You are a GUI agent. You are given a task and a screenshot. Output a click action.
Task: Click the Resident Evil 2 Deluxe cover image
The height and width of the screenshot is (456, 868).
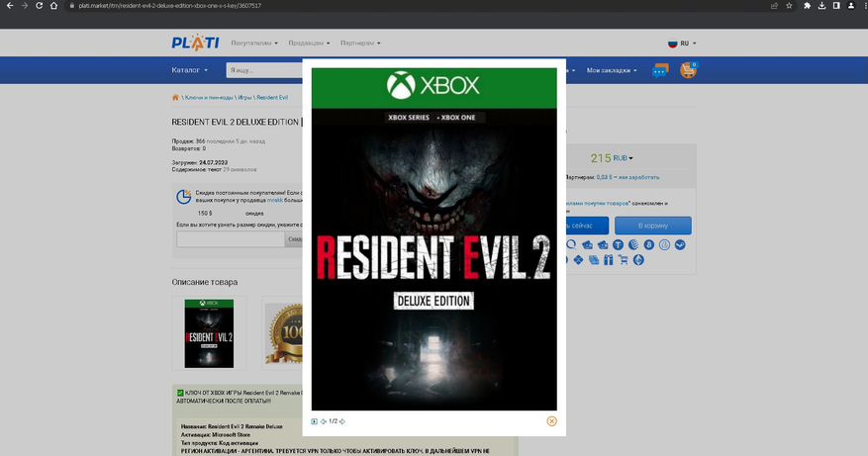pyautogui.click(x=434, y=239)
